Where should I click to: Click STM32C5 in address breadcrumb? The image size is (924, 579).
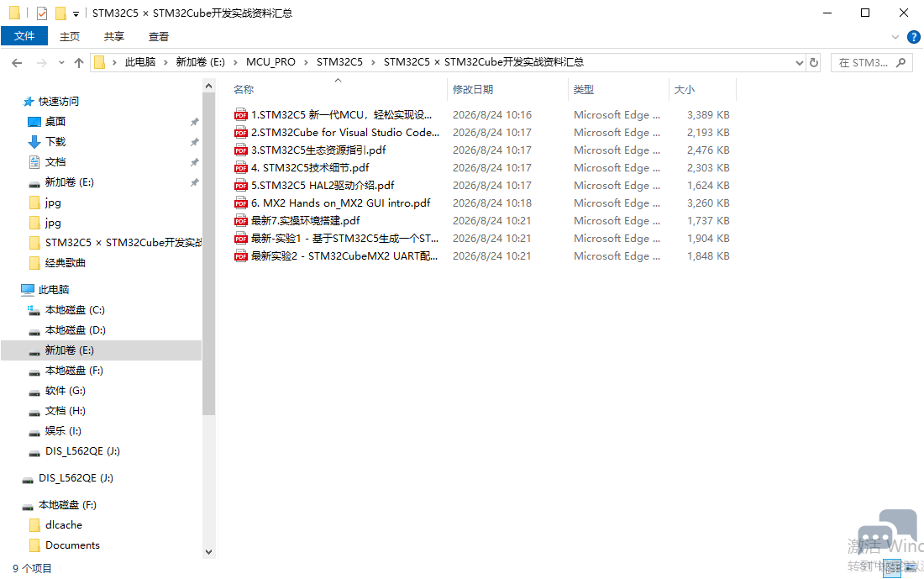(x=339, y=62)
